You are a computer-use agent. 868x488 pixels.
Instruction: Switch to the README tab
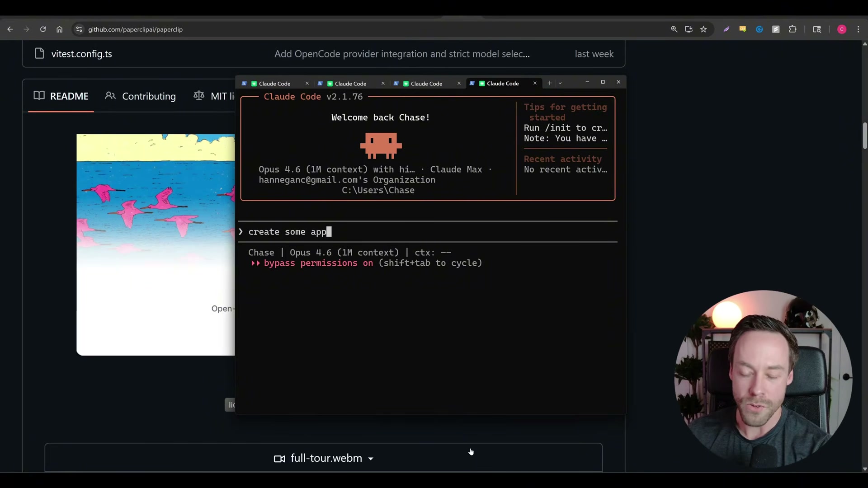61,96
